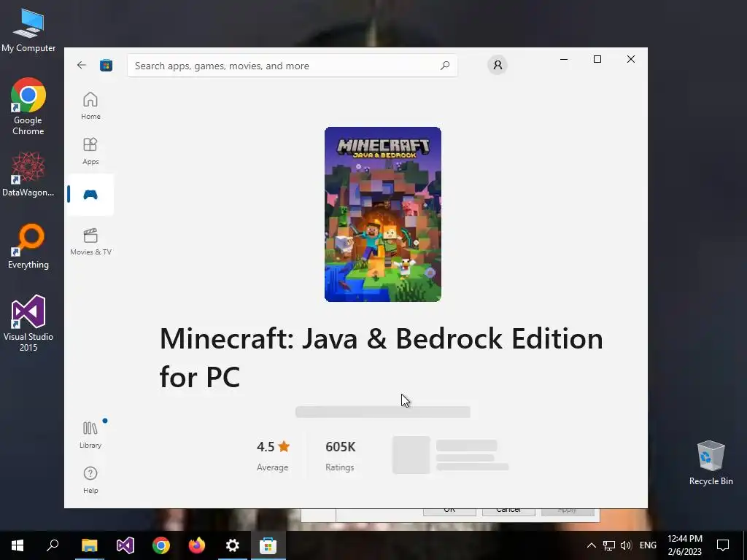Maximize the Microsoft Store window

click(x=597, y=59)
